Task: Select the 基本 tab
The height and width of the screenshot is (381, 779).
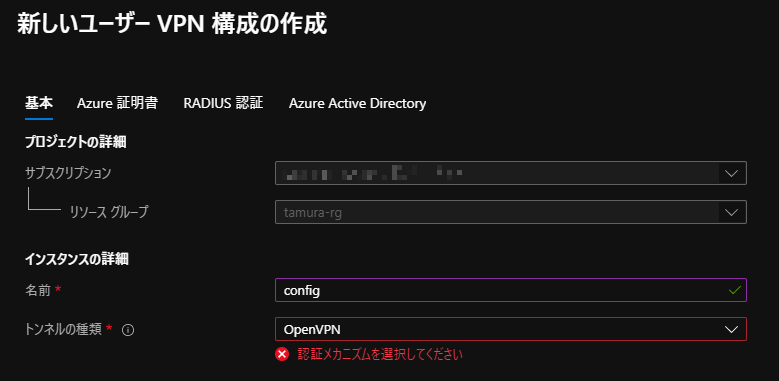Action: tap(39, 103)
